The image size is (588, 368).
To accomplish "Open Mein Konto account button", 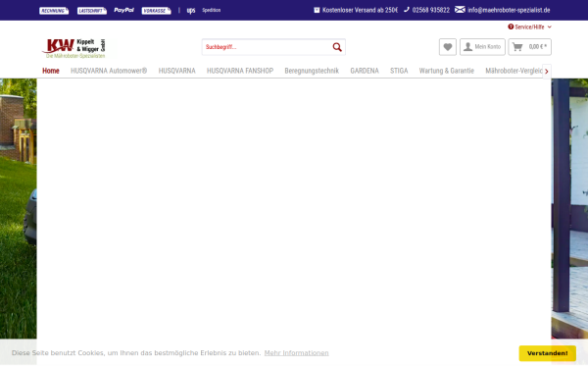I will click(482, 47).
